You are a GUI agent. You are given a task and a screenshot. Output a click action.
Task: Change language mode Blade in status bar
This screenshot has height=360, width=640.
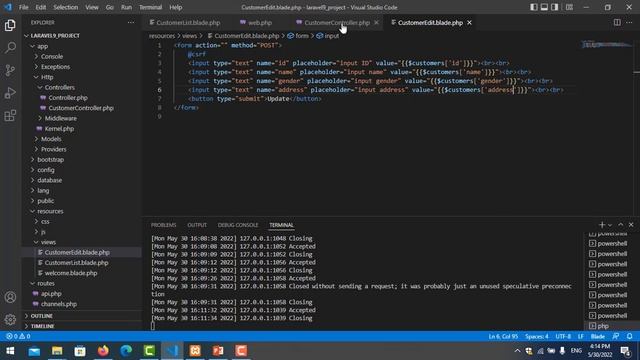pos(598,336)
